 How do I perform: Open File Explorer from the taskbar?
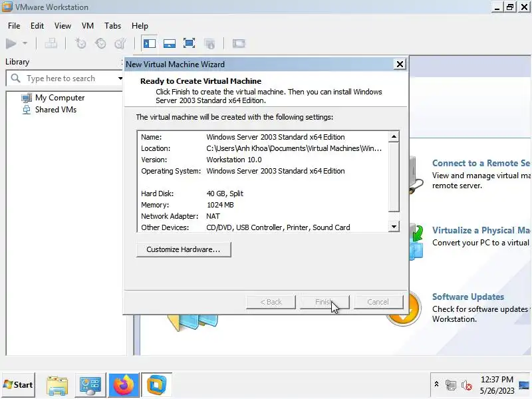pos(57,385)
